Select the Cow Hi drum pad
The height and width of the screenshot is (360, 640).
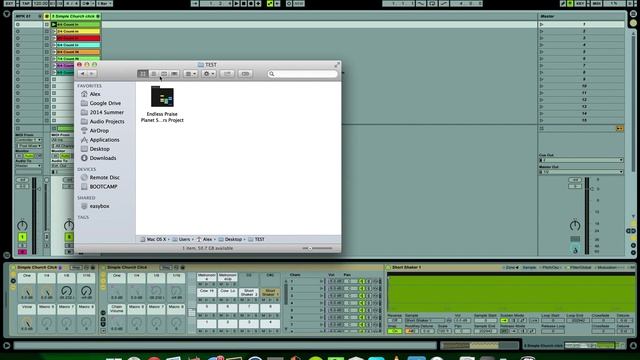click(207, 292)
